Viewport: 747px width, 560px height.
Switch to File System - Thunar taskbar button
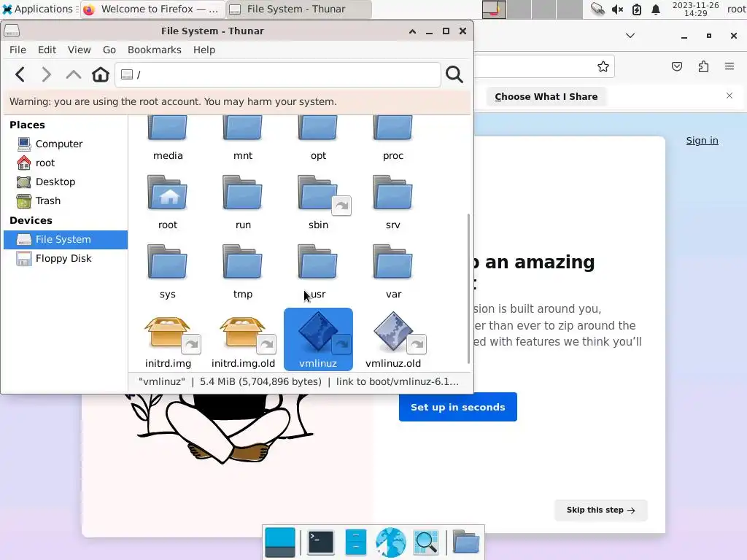pyautogui.click(x=298, y=9)
